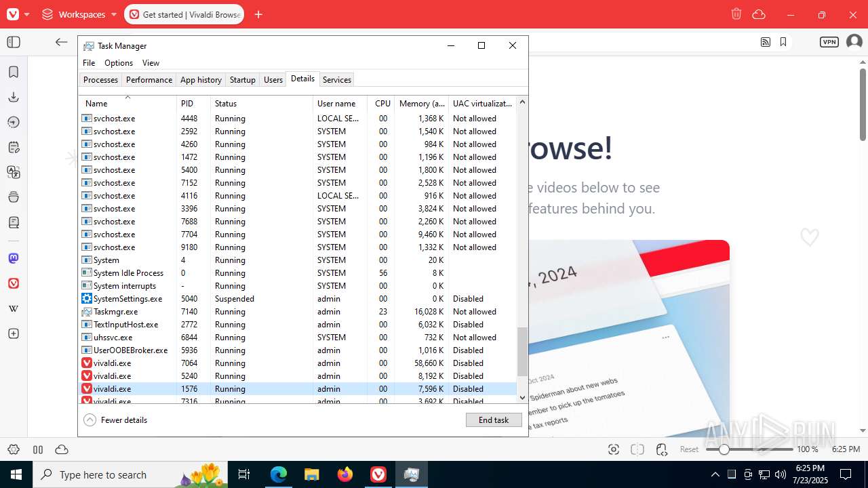The image size is (868, 488).
Task: Open the Vivaldi web panel
Action: point(14,283)
